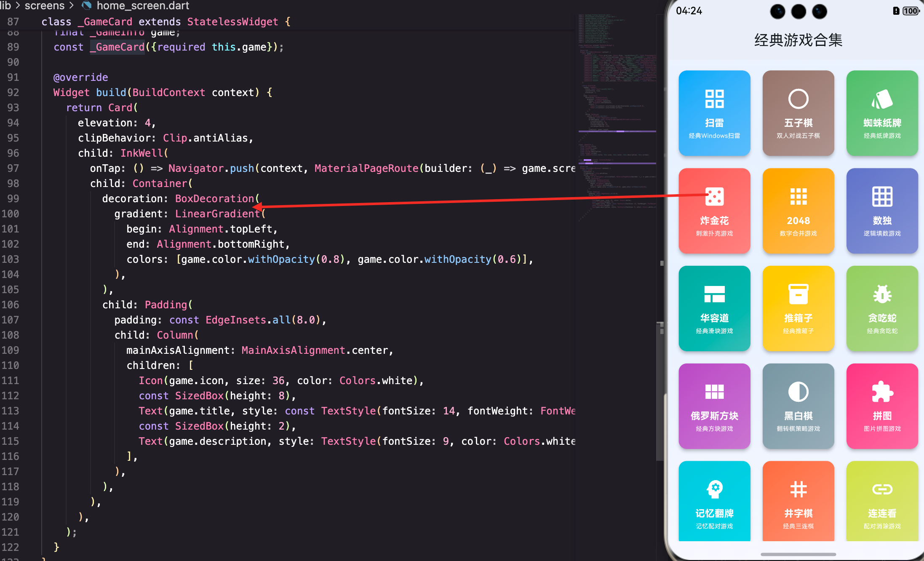Open the 连连看 link icon
The image size is (924, 561).
pos(882,489)
